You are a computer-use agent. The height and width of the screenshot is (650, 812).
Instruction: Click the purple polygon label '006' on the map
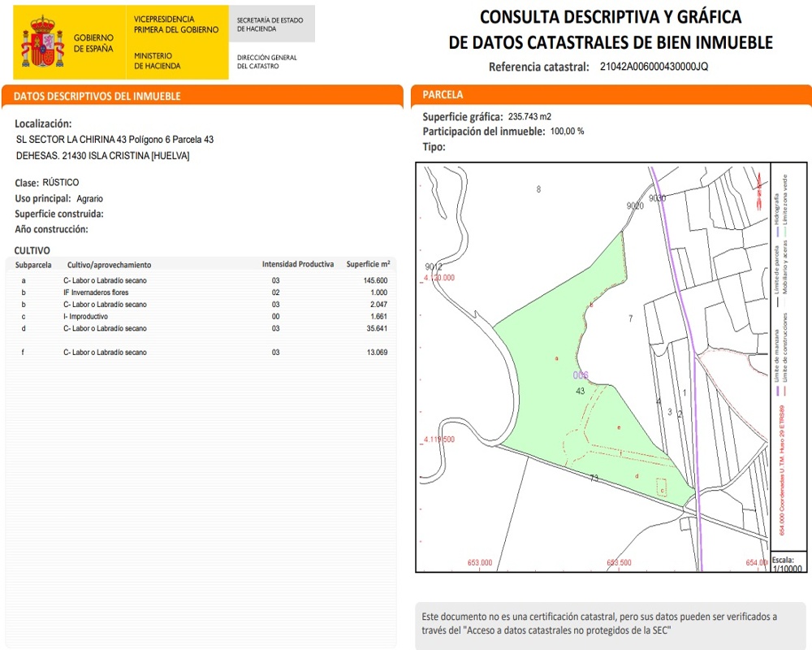pos(581,375)
